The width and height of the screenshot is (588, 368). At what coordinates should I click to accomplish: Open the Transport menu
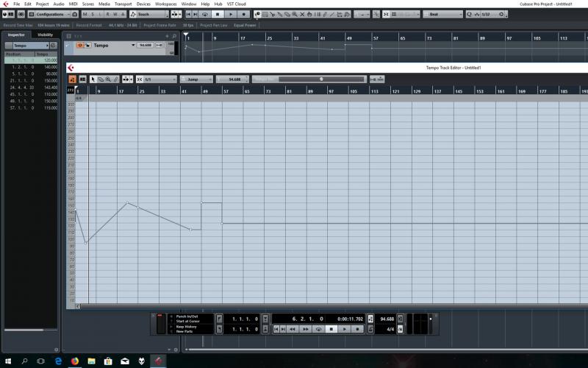(x=123, y=4)
